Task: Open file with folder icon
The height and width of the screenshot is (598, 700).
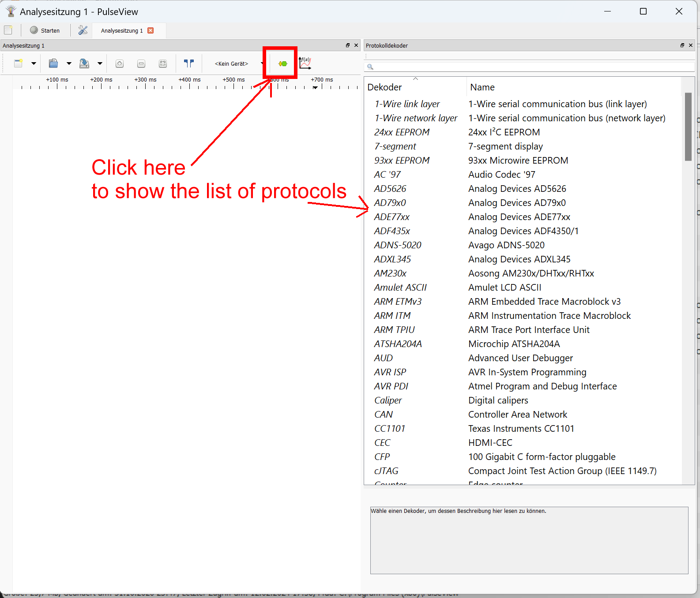Action: click(x=53, y=64)
